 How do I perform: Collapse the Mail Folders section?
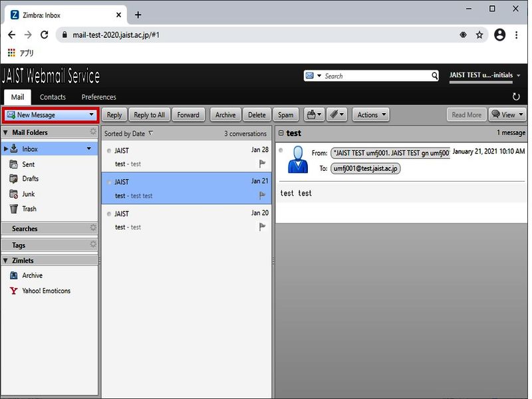tap(5, 132)
